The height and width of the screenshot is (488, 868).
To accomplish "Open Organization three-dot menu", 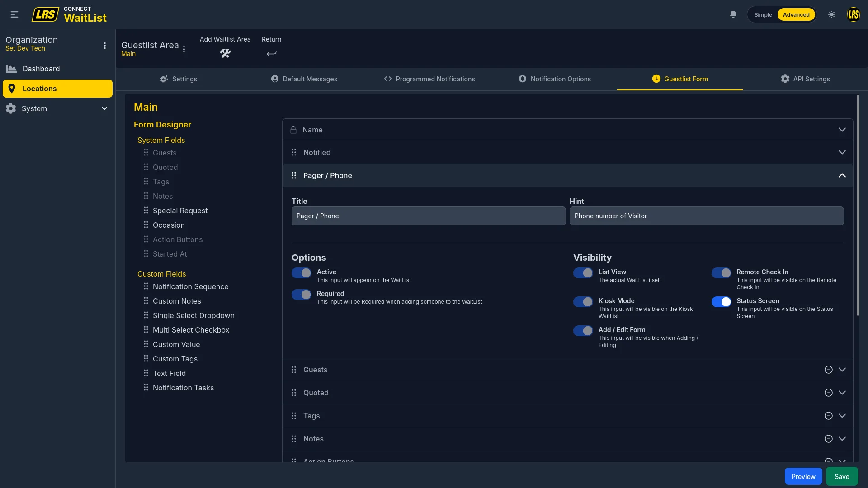I will click(105, 46).
